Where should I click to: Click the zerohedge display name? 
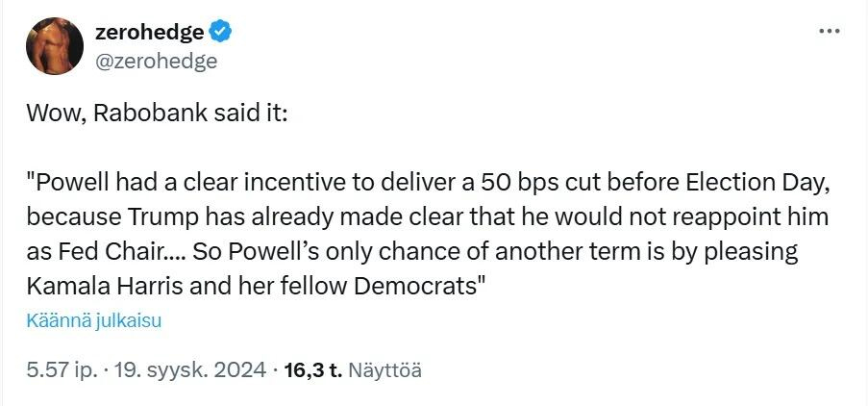click(149, 32)
